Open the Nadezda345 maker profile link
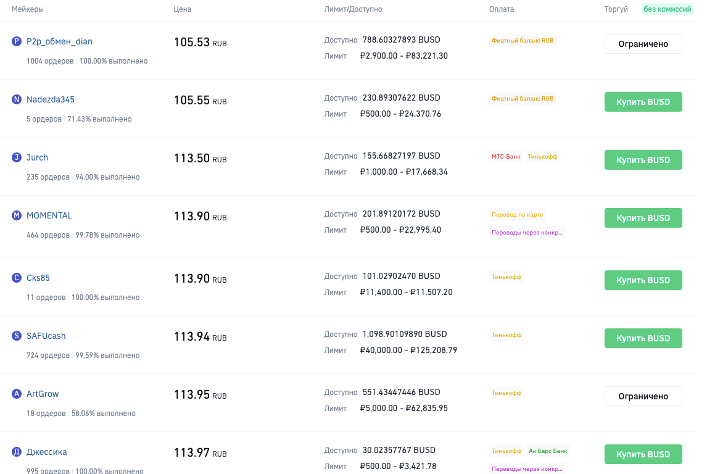The image size is (707, 474). [x=50, y=99]
